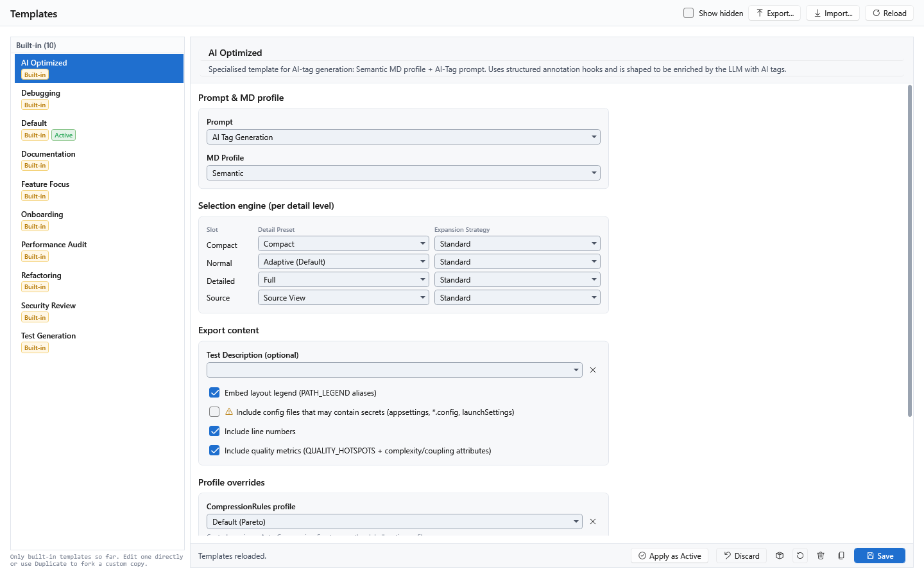Viewport: 924px width, 578px height.
Task: Click the 'Templates reloaded.' status message
Action: pyautogui.click(x=232, y=556)
